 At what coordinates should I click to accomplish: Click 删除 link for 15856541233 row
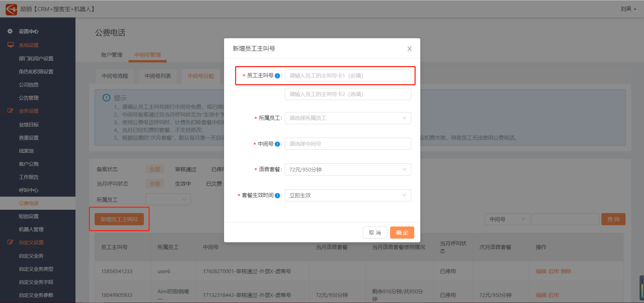566,271
